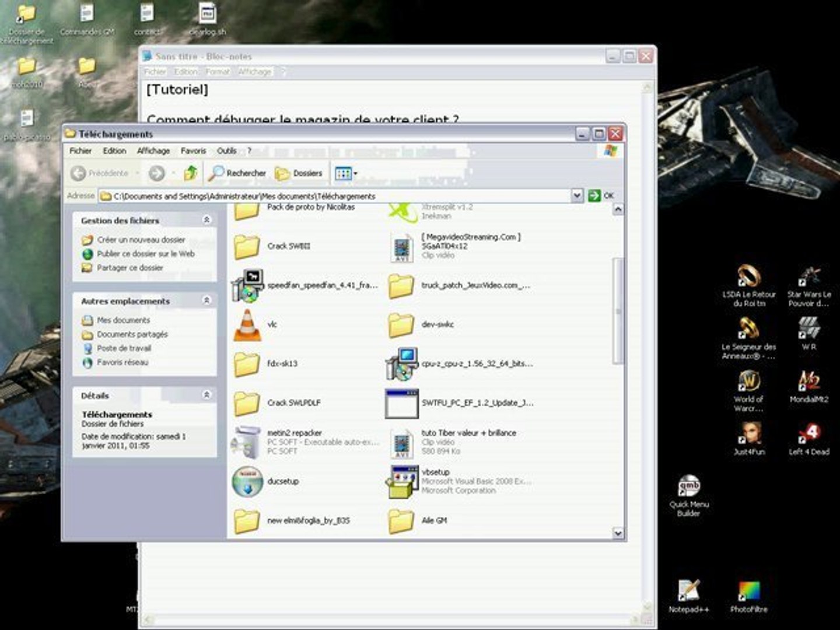Open the fdx-sk13 folder
Viewport: 840px width, 630px height.
[x=247, y=363]
